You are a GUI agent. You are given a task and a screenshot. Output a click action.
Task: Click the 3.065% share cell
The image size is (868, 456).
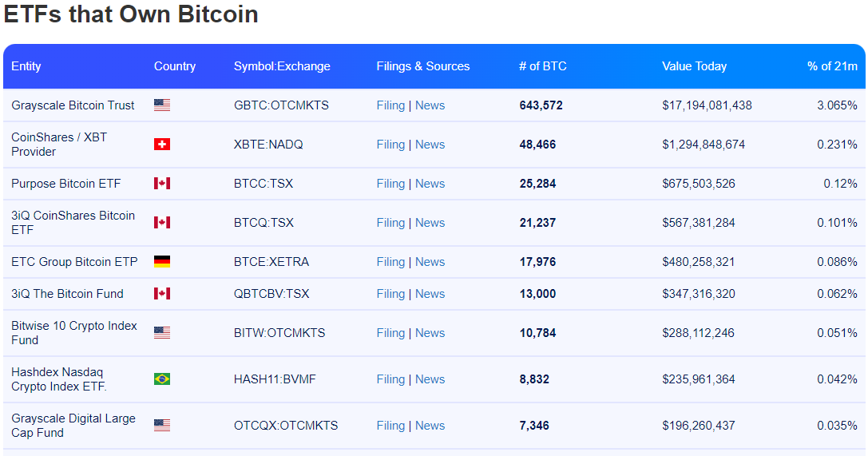click(x=837, y=105)
